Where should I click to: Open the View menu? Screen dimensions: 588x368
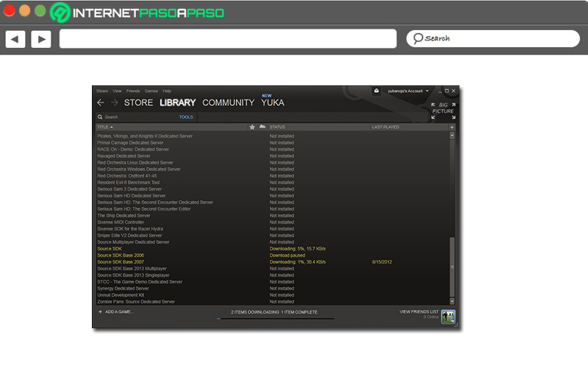(x=117, y=91)
